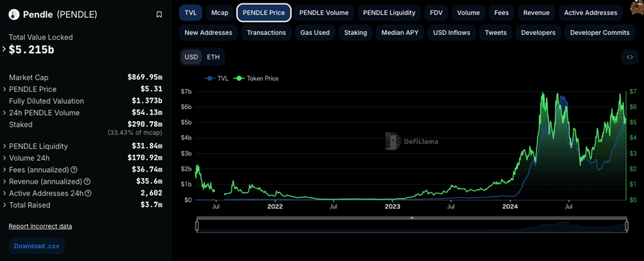Toggle the Mcap chart metric
This screenshot has width=644, height=261.
220,13
